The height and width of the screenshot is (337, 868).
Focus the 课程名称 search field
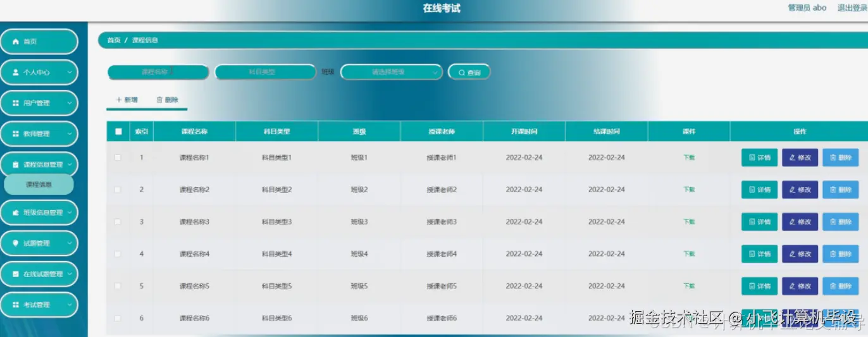click(x=158, y=72)
